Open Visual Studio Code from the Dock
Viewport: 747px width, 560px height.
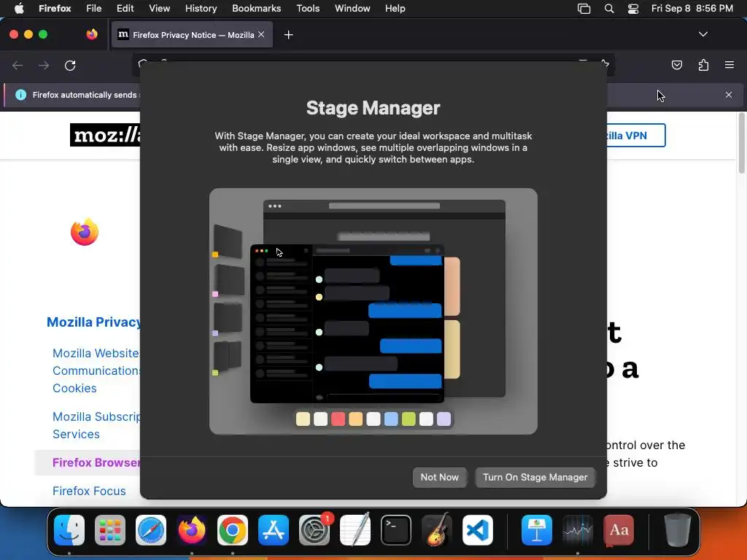pyautogui.click(x=477, y=530)
